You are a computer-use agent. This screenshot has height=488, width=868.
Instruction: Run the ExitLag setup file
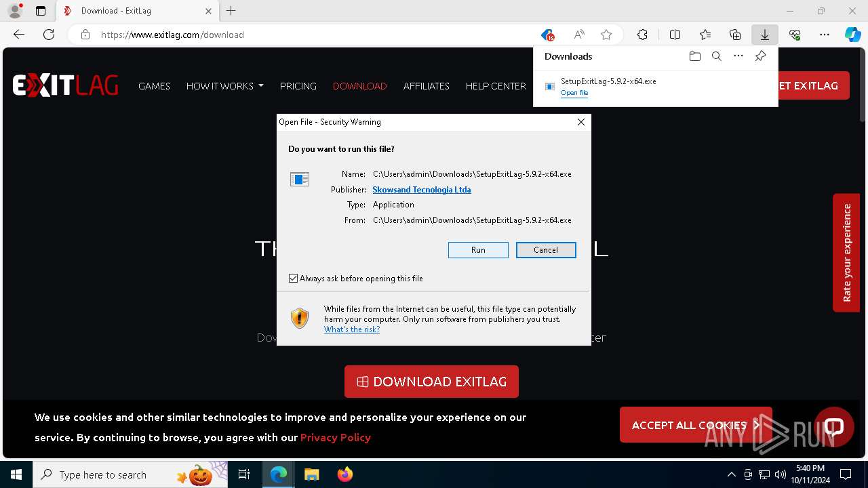(478, 250)
